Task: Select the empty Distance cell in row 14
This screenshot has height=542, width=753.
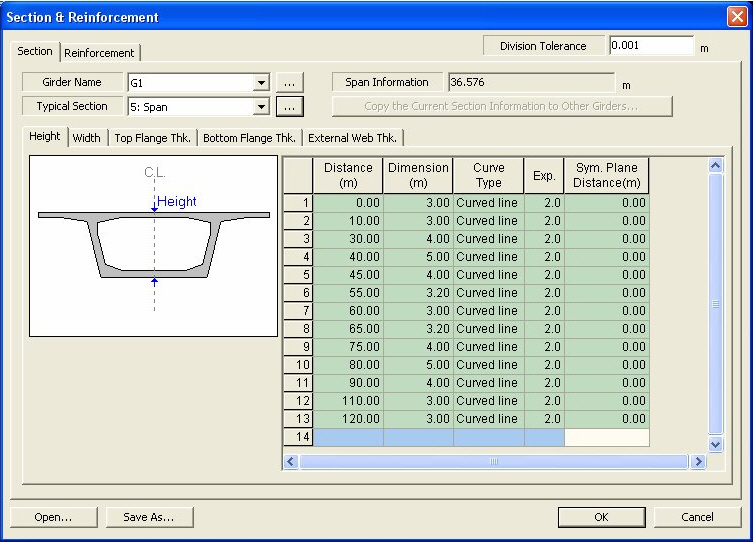Action: [348, 437]
